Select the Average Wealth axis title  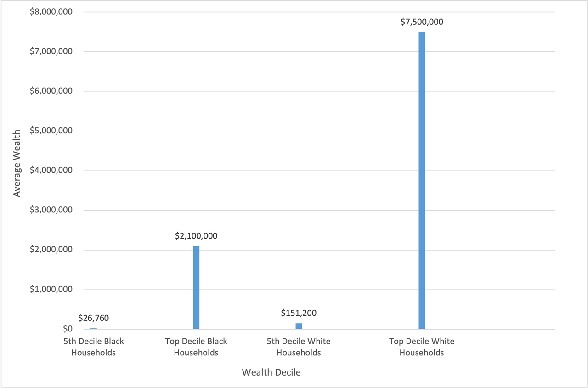[x=17, y=163]
